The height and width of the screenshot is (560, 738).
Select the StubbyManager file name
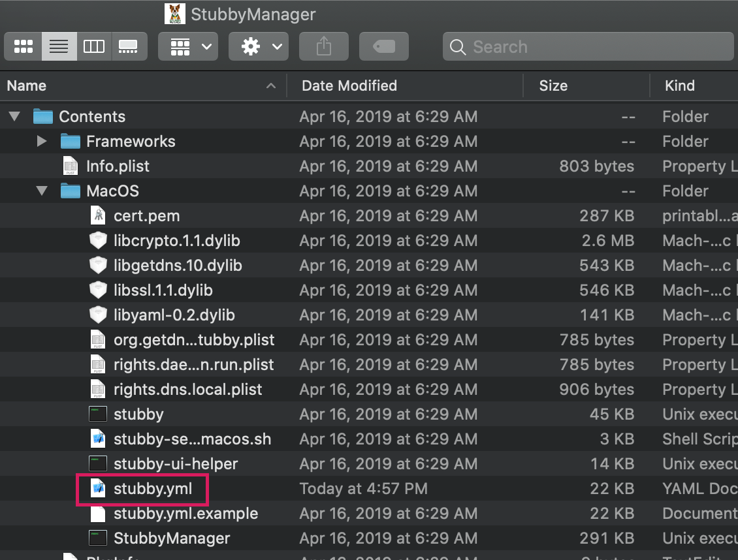[172, 538]
